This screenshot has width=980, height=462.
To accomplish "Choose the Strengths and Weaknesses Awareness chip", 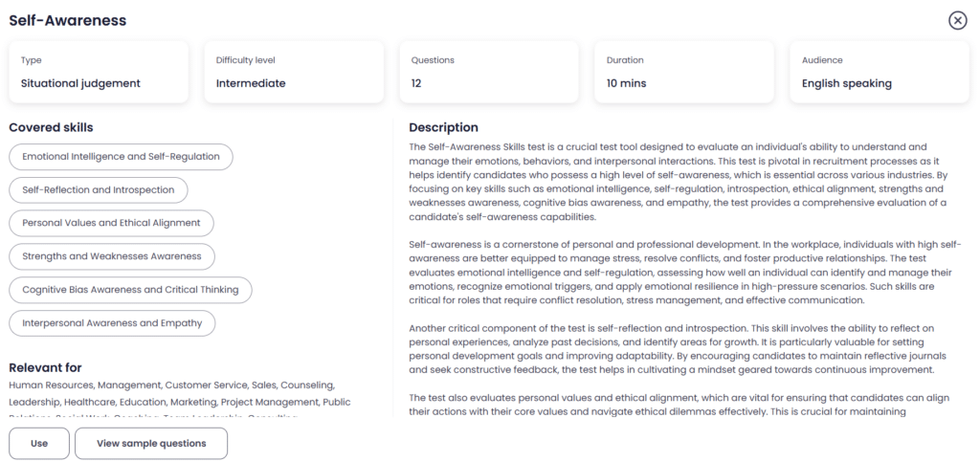I will point(112,256).
